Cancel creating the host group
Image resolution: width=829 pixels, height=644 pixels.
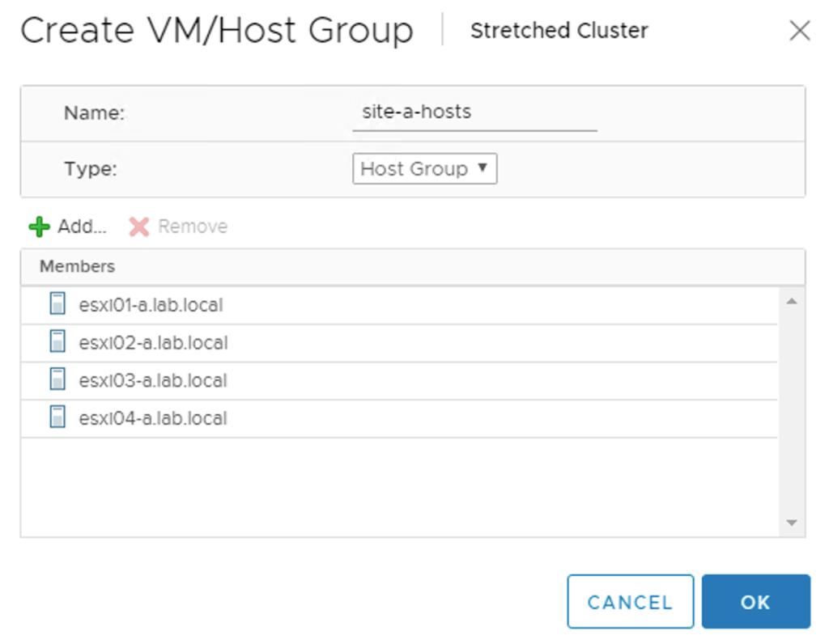[x=631, y=602]
